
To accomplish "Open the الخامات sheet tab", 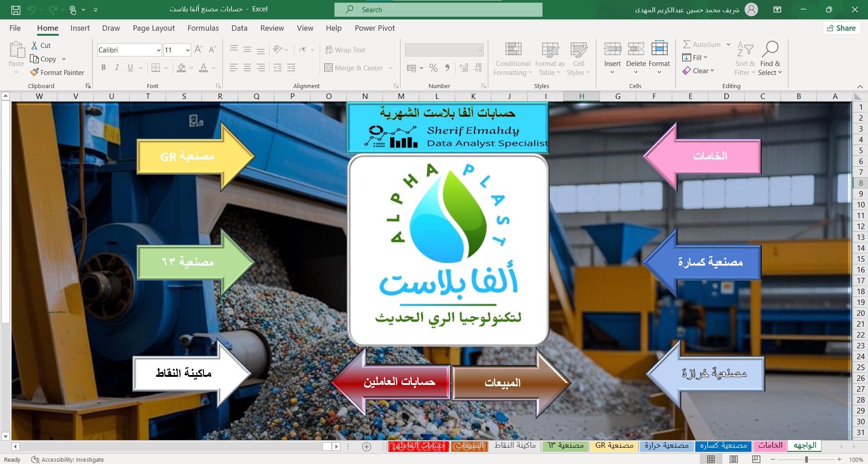I will [x=770, y=445].
